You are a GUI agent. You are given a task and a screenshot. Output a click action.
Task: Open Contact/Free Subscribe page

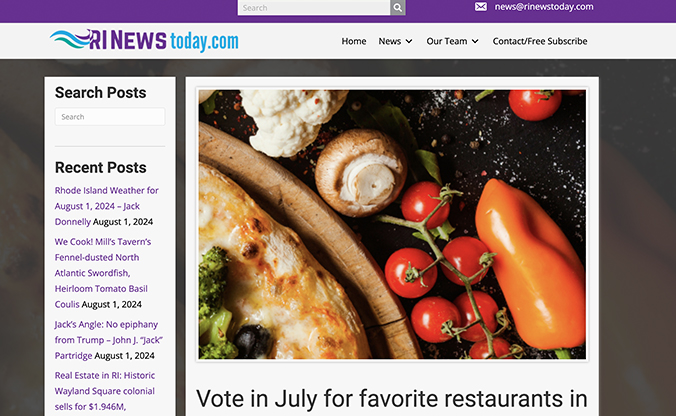540,41
